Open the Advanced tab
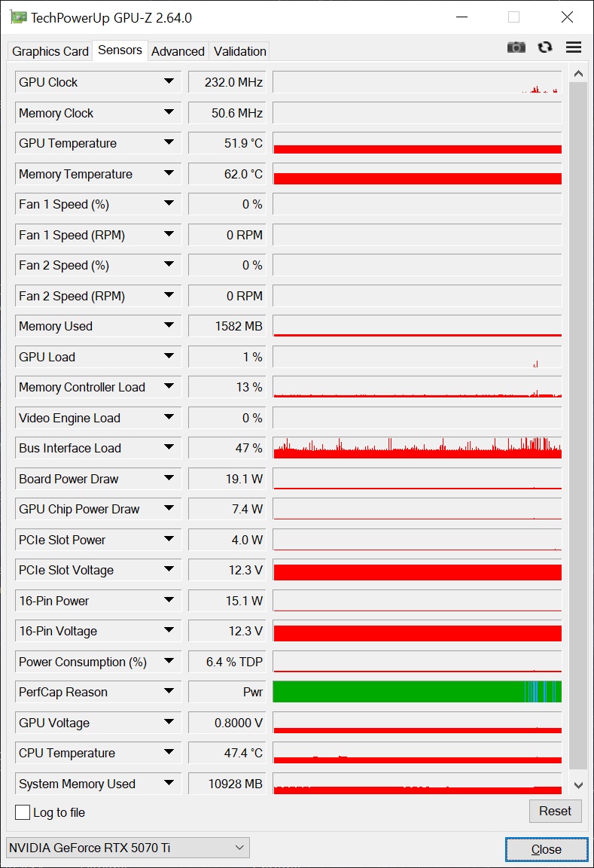 pyautogui.click(x=178, y=51)
